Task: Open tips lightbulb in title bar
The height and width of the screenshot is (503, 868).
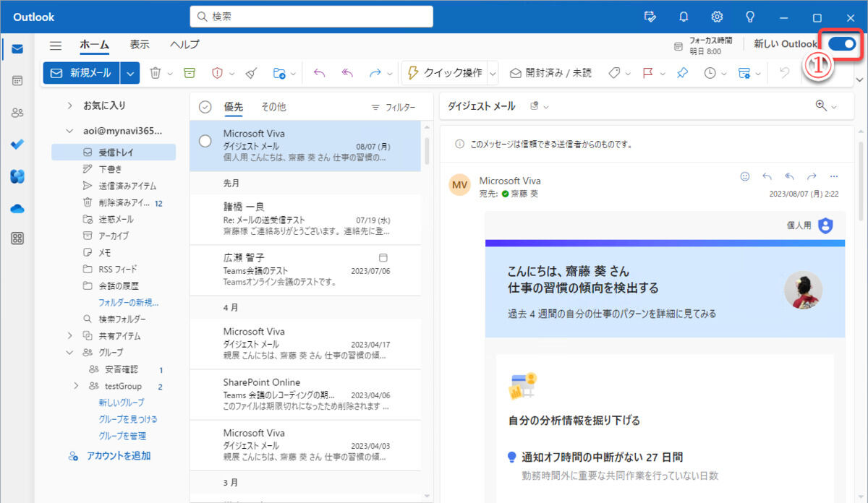Action: coord(750,17)
